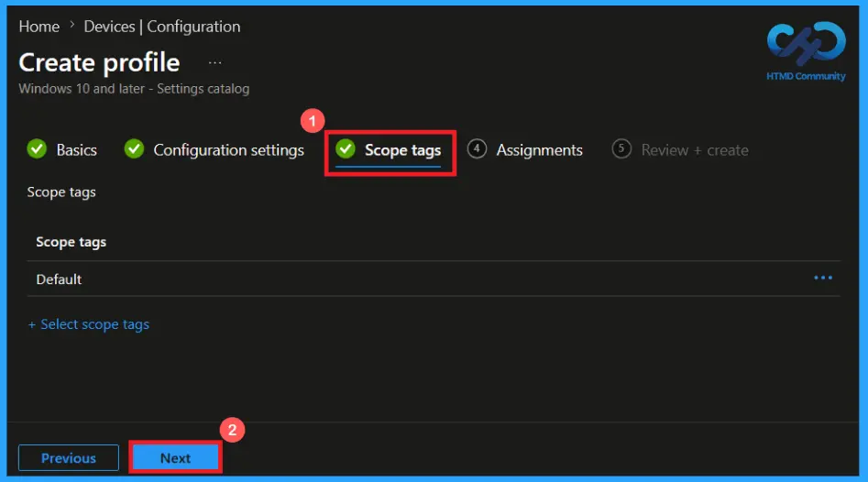Click the green checkmark beside Scope tags

[x=346, y=148]
